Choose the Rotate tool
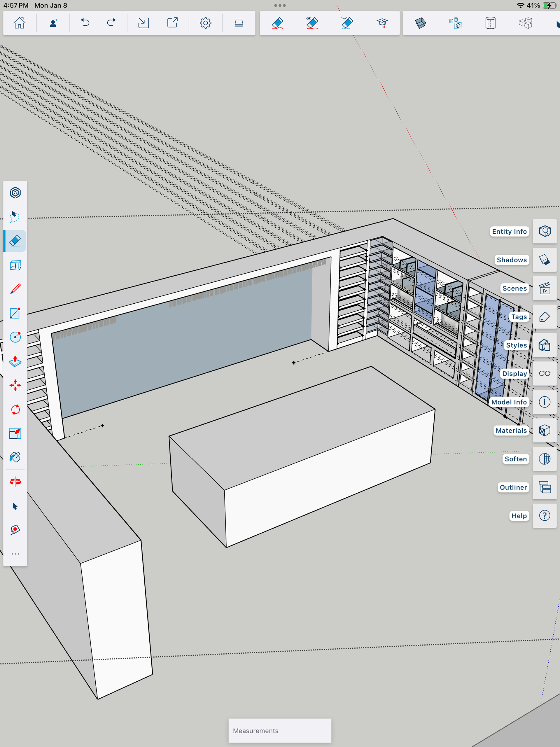The height and width of the screenshot is (747, 560). [15, 410]
